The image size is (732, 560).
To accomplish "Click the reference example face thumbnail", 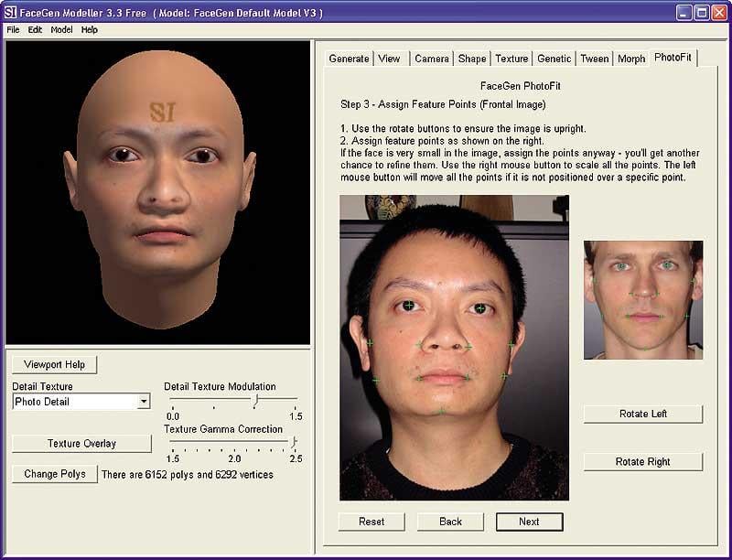I will 643,300.
